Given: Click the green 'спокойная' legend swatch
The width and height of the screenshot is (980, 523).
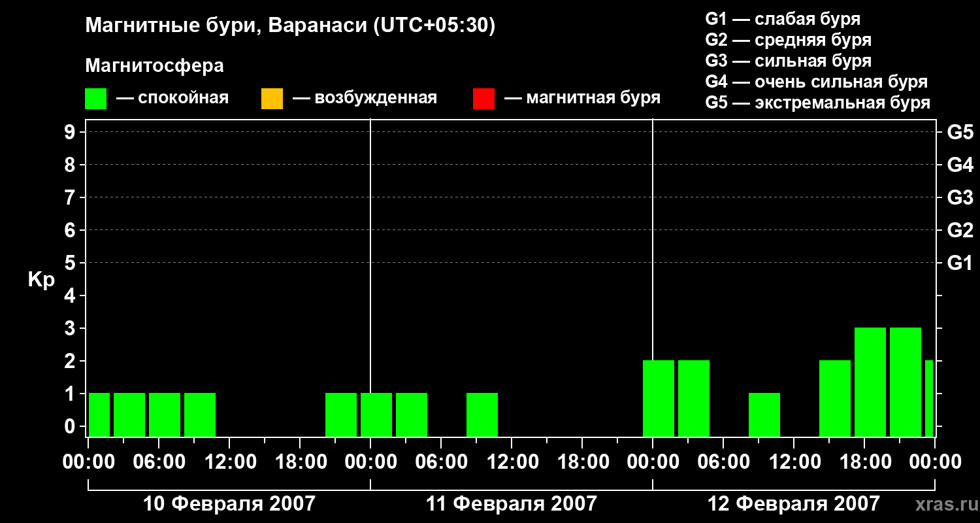Looking at the screenshot, I should 96,99.
